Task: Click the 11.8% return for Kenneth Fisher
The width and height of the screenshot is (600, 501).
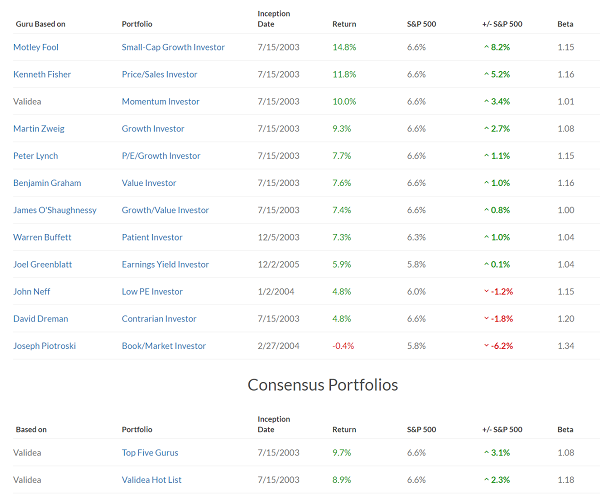Action: pos(344,74)
